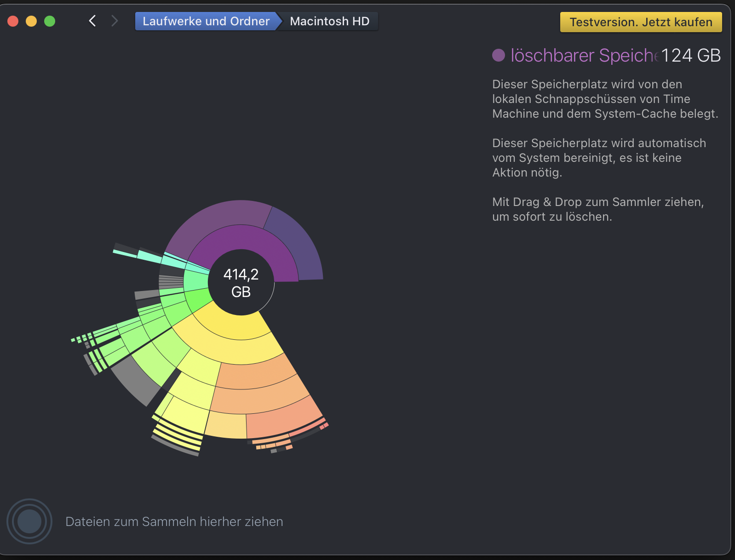Click the purple dot beside löschbarer Speicher

point(499,55)
